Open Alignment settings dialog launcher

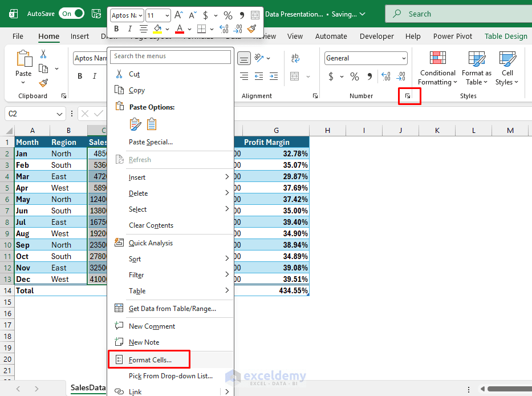[x=315, y=96]
